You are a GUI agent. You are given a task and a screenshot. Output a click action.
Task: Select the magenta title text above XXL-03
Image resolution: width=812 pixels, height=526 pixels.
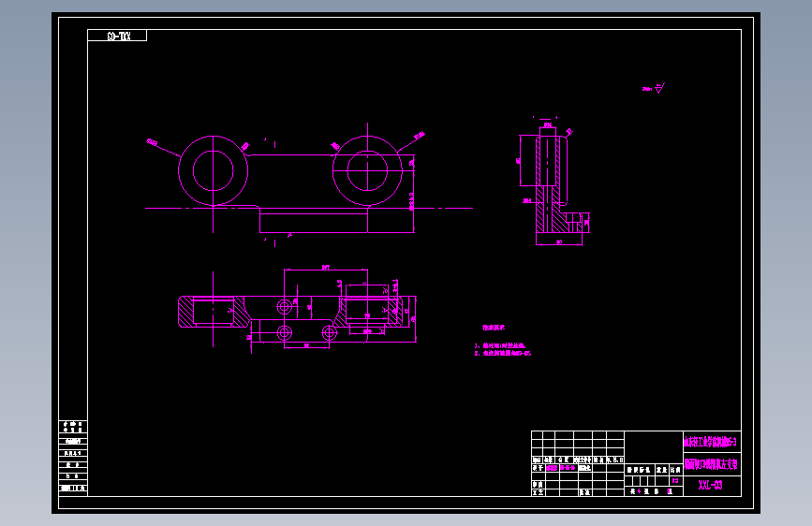click(712, 464)
